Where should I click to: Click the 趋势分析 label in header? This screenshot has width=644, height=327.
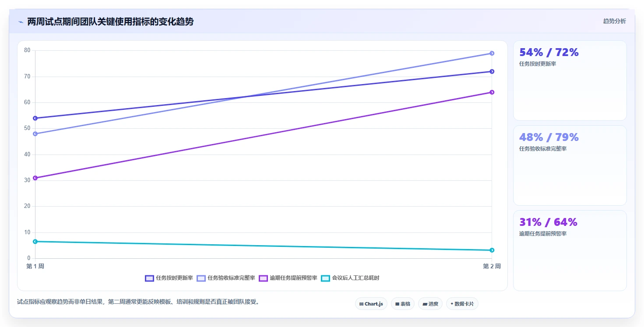614,21
